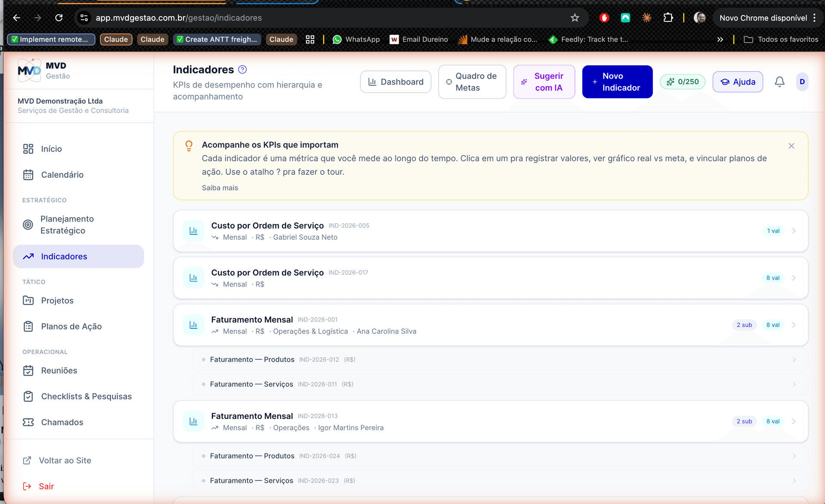Reload the page with refresh icon

[x=59, y=18]
